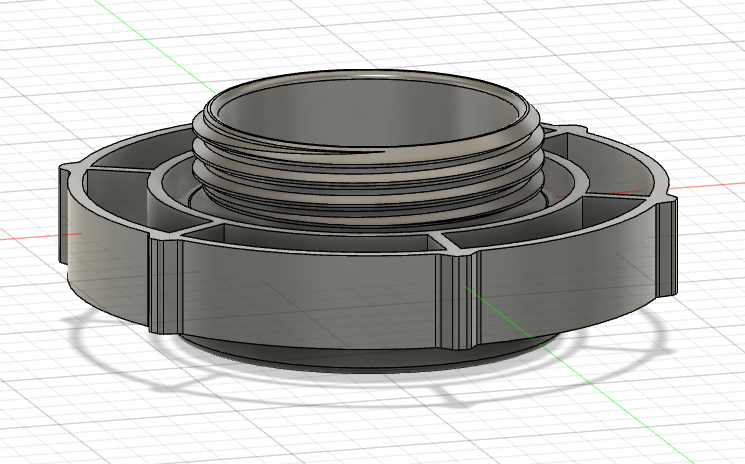Click the front-right vertical grip ridge on outer ring
This screenshot has height=464, width=745.
tap(457, 302)
